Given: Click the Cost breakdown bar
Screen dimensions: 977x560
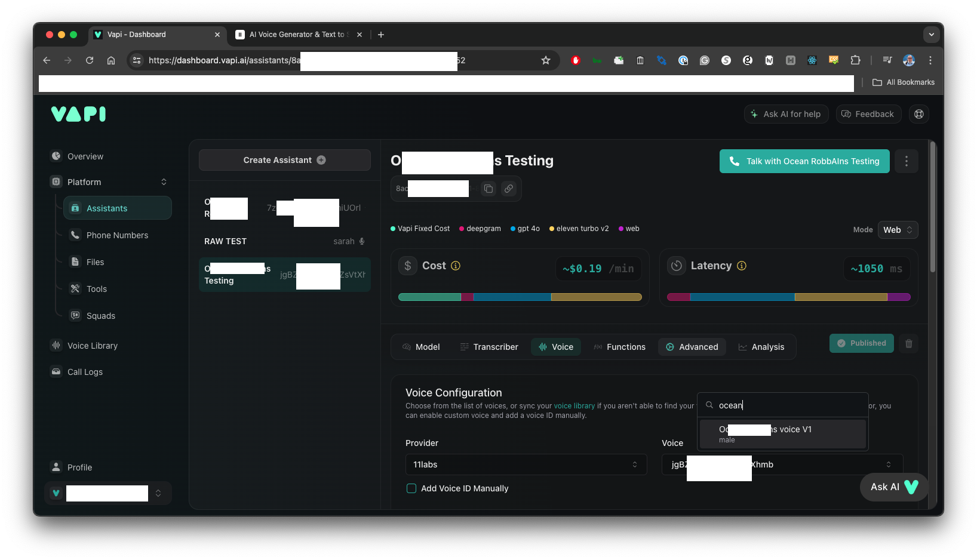Looking at the screenshot, I should (520, 297).
